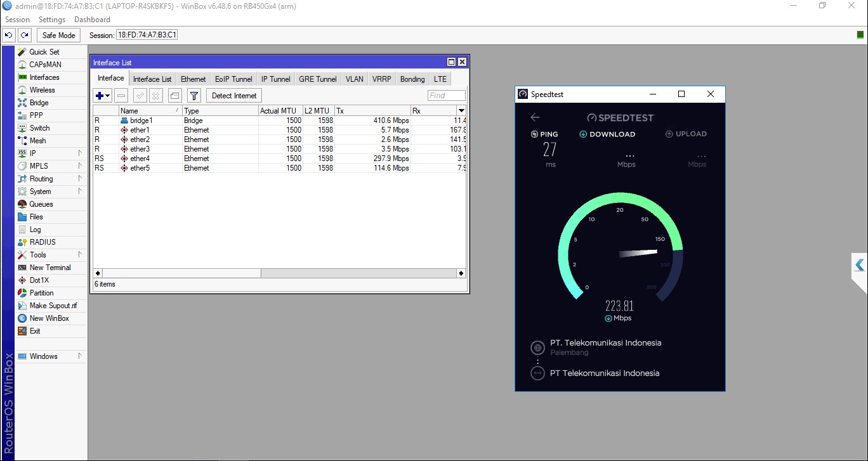
Task: Open the Log viewer
Action: pos(35,230)
